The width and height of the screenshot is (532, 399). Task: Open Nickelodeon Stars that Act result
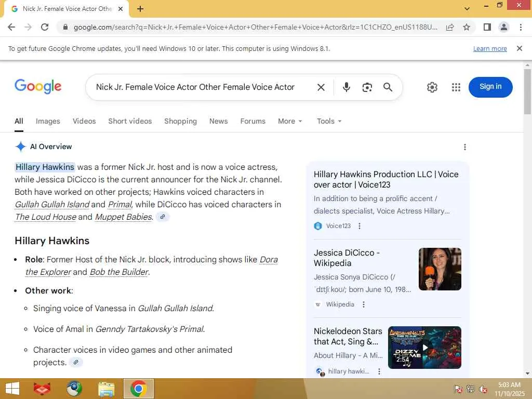[348, 336]
